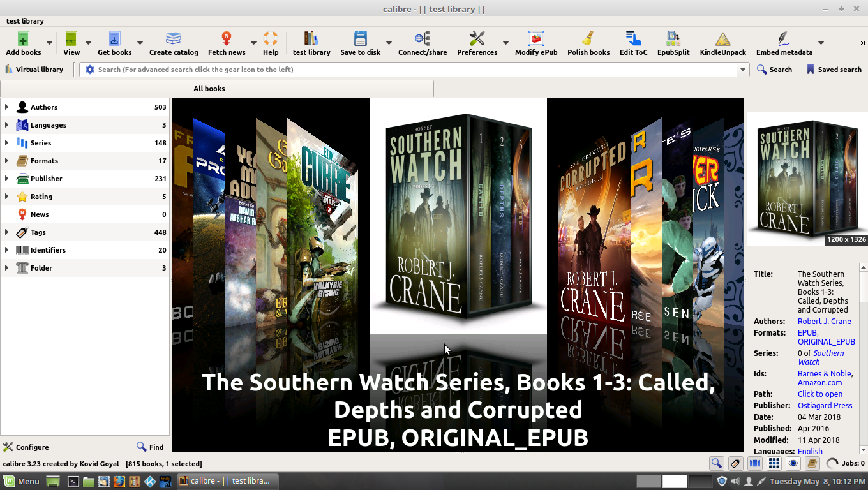Click the Find button in tag browser

point(151,447)
